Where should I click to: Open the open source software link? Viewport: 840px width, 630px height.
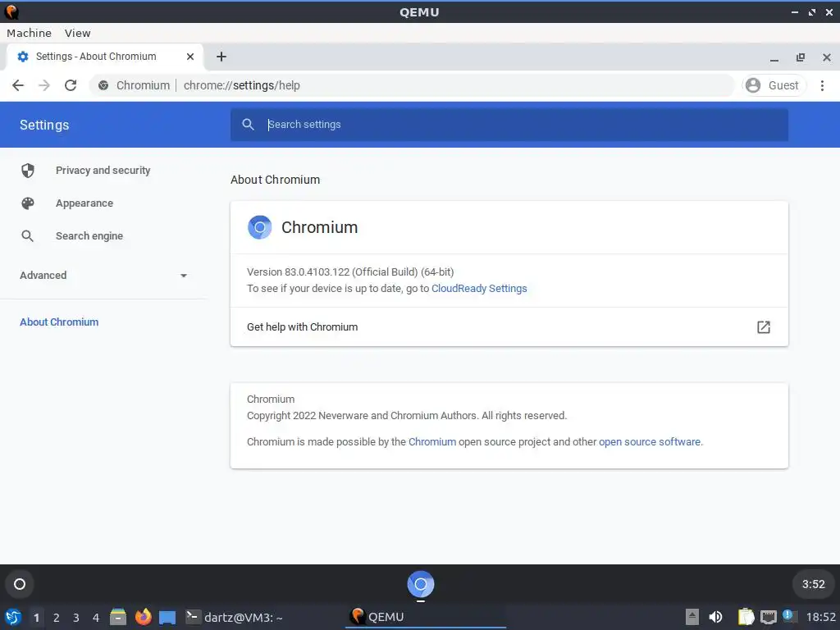(650, 442)
